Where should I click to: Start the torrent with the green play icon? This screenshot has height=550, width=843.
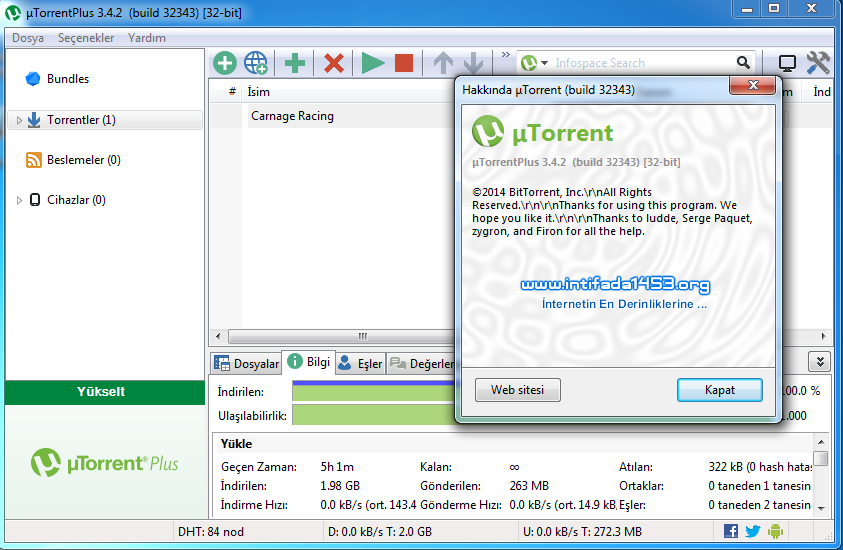pyautogui.click(x=373, y=63)
